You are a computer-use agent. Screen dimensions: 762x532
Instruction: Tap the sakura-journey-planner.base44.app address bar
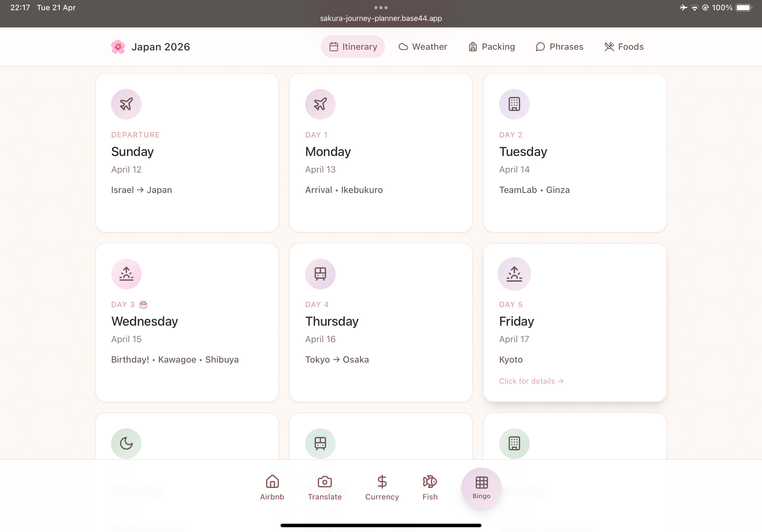tap(381, 18)
